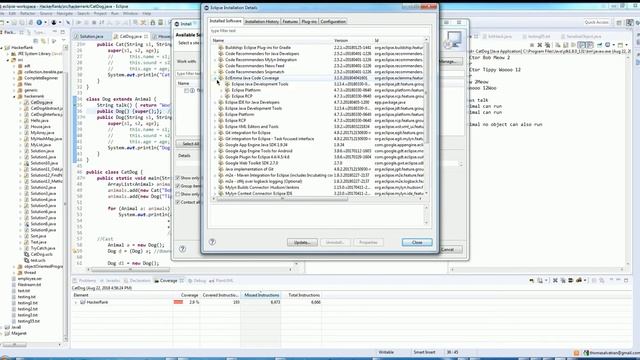Click the Update... button

(302, 242)
